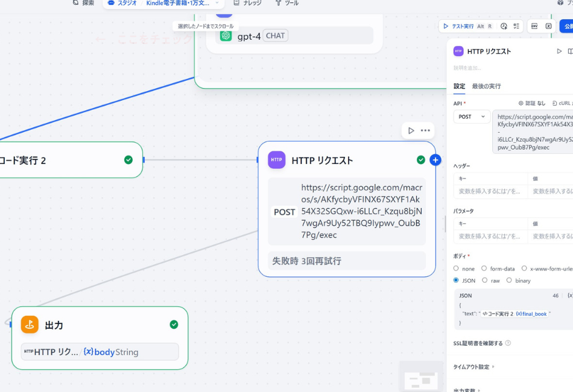Open the POST method dropdown
Image resolution: width=573 pixels, height=392 pixels.
click(x=472, y=116)
